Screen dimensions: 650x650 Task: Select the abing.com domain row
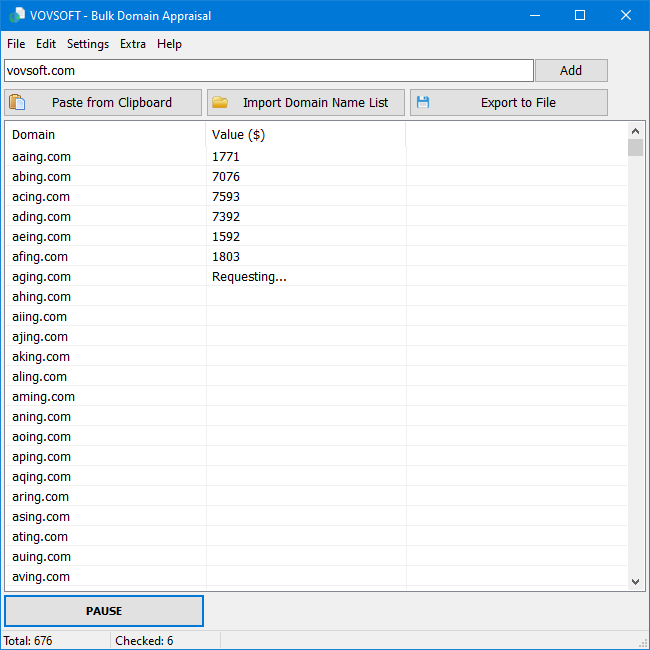point(42,177)
